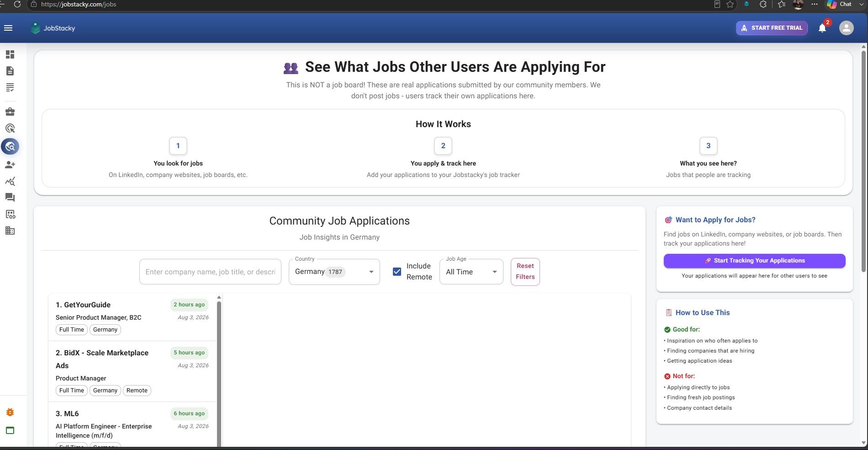Screen dimensions: 868x450
Task: Expand chevron next to Copilot Chat
Action: point(862,4)
